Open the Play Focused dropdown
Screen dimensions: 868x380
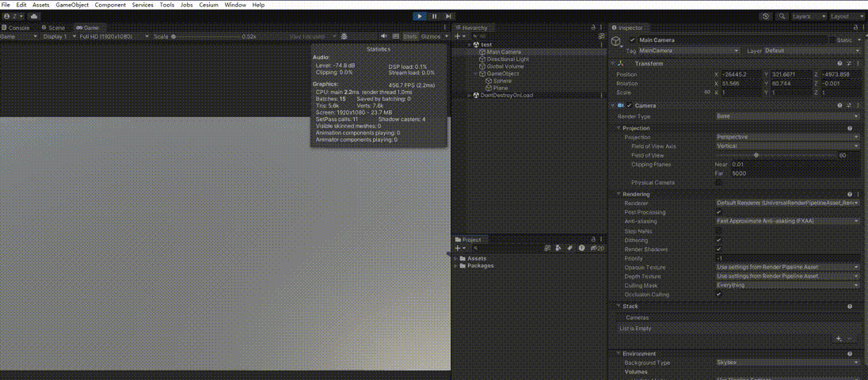[314, 36]
